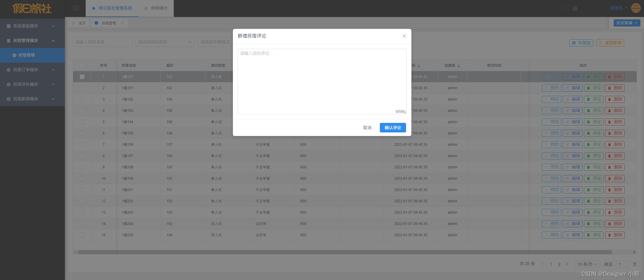The image size is (644, 280).
Task: Close the 新增民宿评论 dialog with X icon
Action: coord(404,36)
